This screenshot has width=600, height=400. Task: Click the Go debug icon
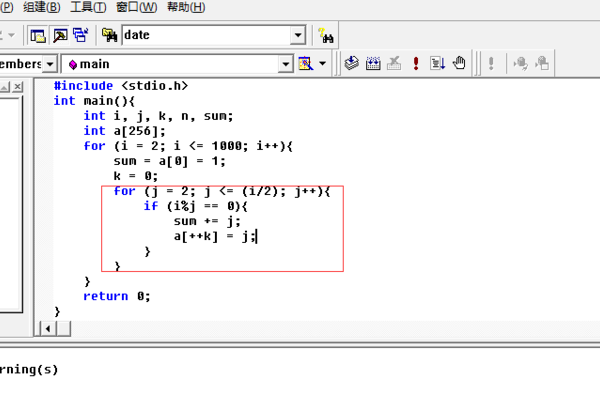point(437,64)
